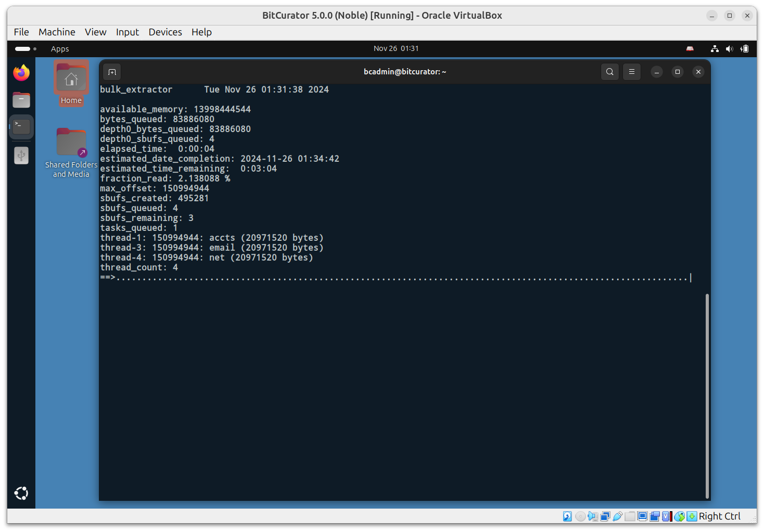Click the bulk_extractor header timestamp line
This screenshot has height=532, width=764.
(x=214, y=89)
